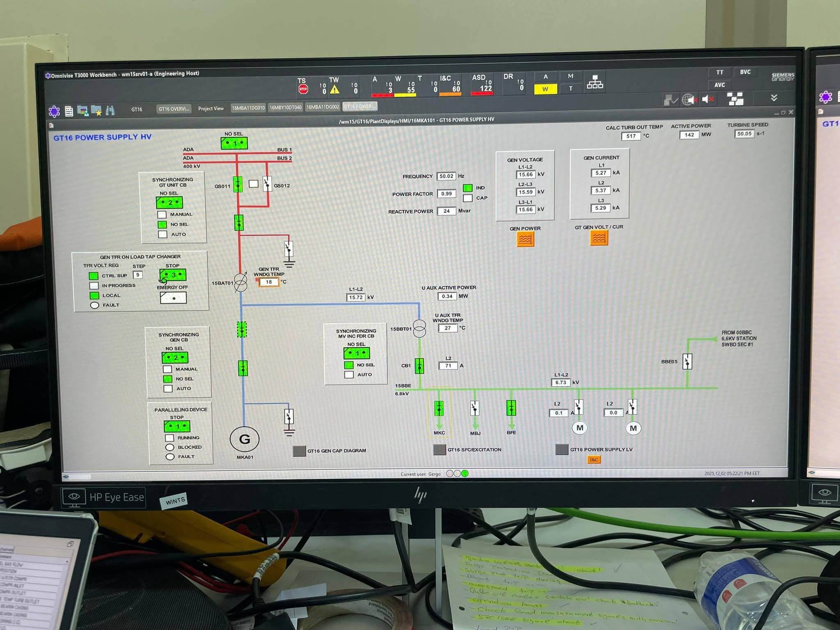Viewport: 840px width, 630px height.
Task: Open the plant hierarchy tree icon
Action: click(595, 82)
